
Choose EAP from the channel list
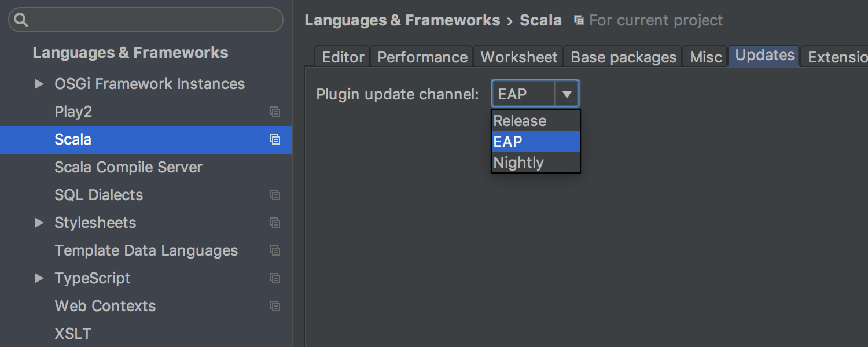click(536, 141)
